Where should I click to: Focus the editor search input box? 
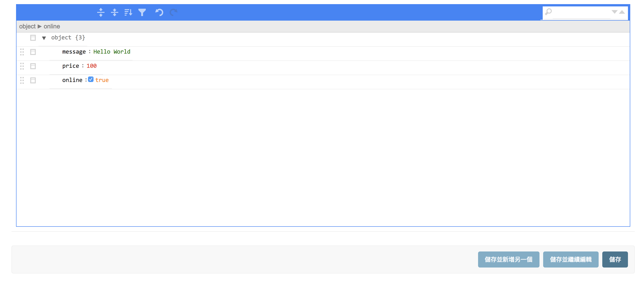581,12
